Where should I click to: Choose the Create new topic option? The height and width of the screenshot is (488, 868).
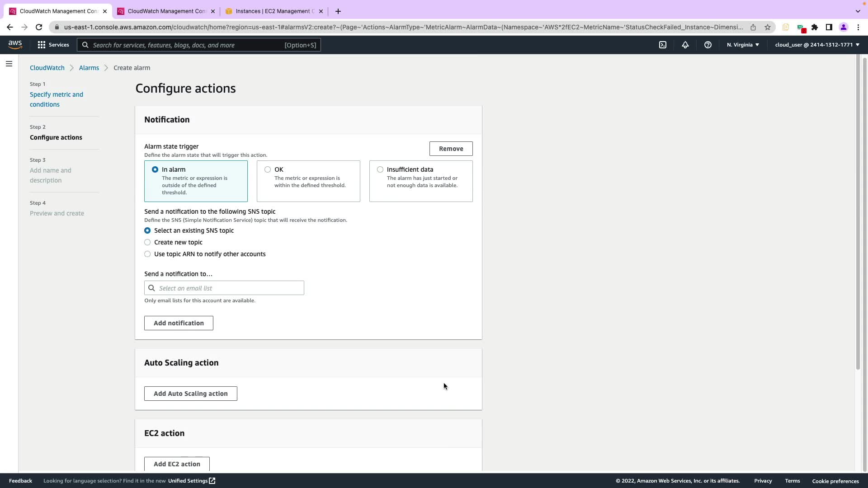147,242
